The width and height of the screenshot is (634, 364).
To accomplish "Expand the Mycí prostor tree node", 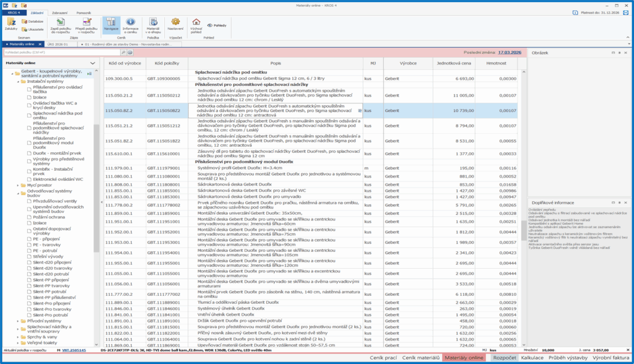I will click(18, 184).
